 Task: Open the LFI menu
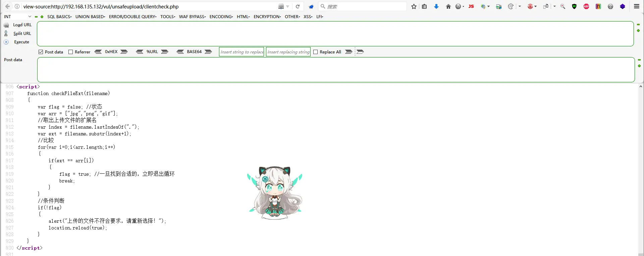(320, 16)
